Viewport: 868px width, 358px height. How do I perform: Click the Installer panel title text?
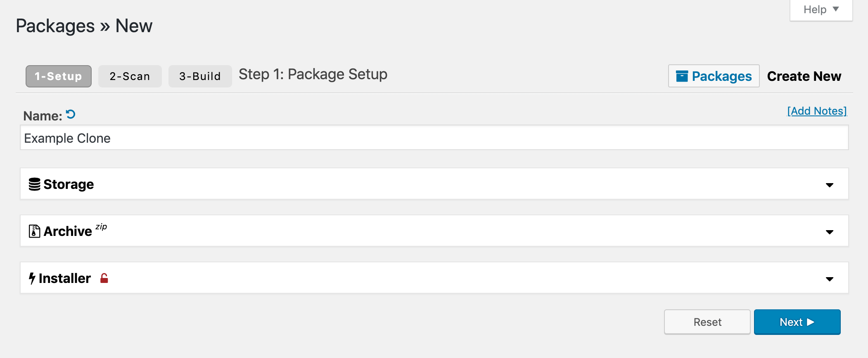tap(65, 278)
